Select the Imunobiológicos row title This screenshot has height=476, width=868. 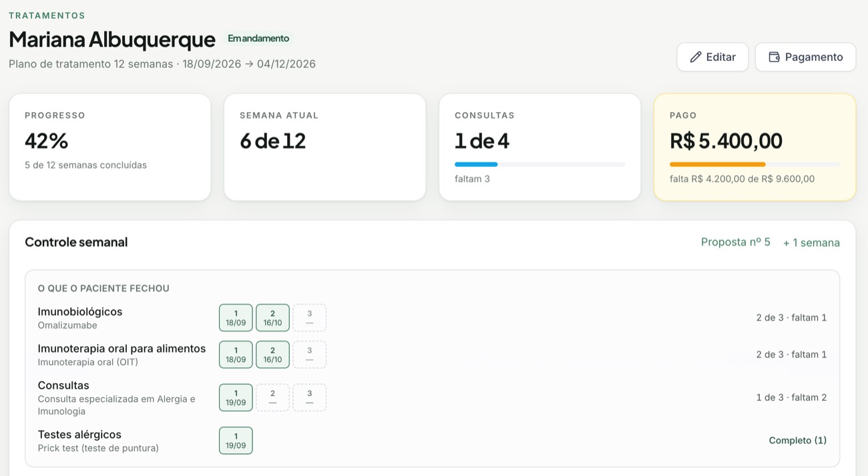tap(80, 312)
